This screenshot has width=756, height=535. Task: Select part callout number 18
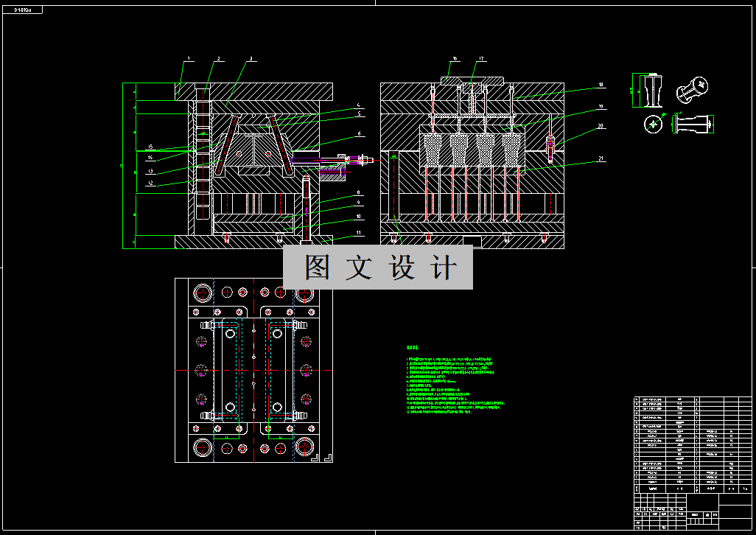[x=601, y=85]
